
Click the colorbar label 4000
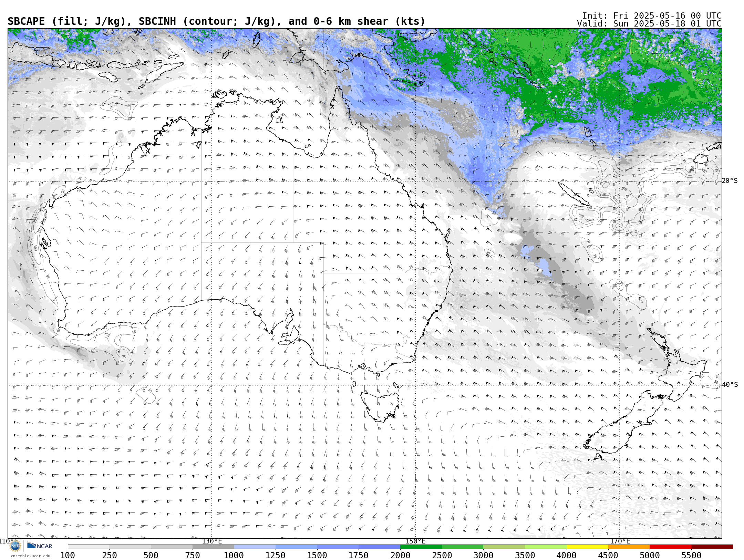pos(567,556)
